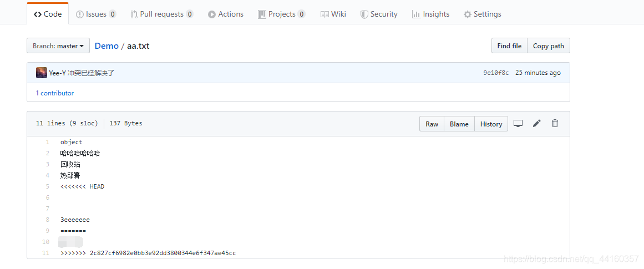This screenshot has width=644, height=269.
Task: View the Raw file
Action: click(x=432, y=124)
